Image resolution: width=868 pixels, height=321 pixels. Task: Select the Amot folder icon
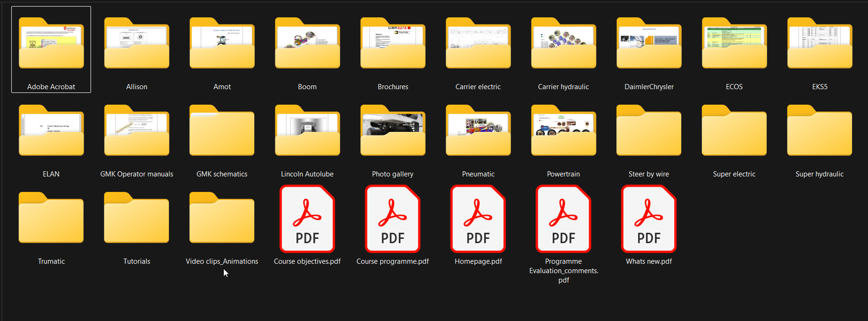click(x=222, y=43)
